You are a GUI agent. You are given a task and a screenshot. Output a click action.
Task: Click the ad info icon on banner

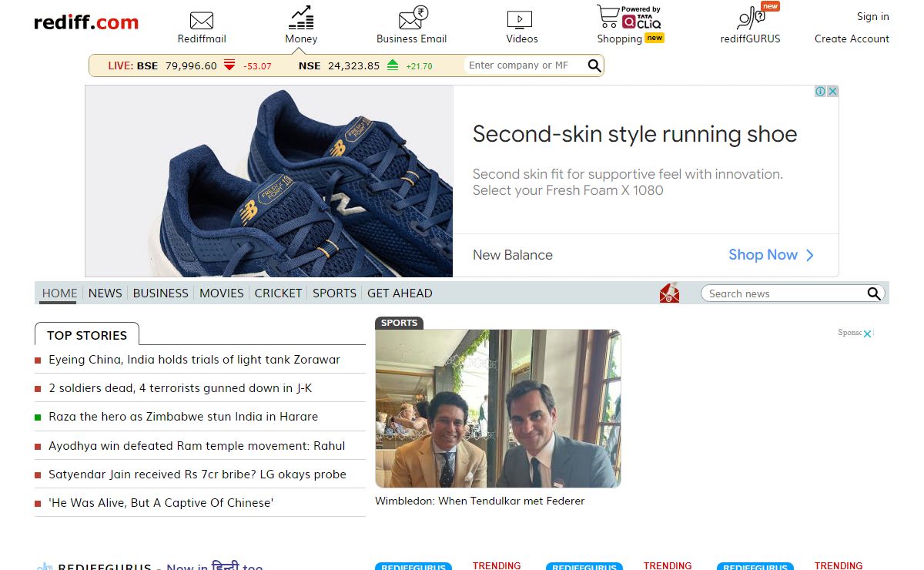[821, 91]
